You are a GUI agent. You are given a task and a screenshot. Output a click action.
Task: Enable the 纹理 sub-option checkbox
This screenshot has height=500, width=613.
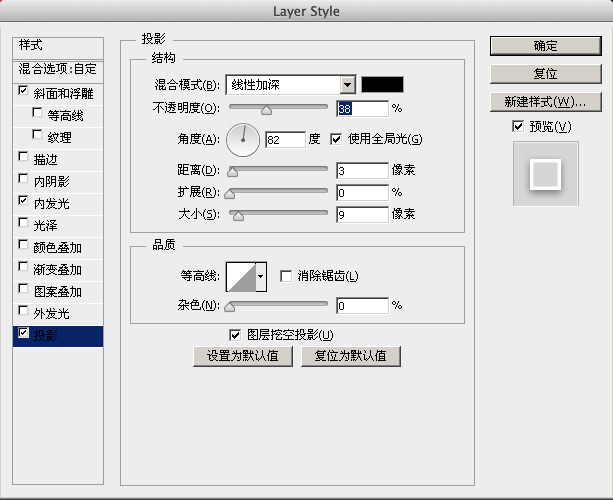37,134
